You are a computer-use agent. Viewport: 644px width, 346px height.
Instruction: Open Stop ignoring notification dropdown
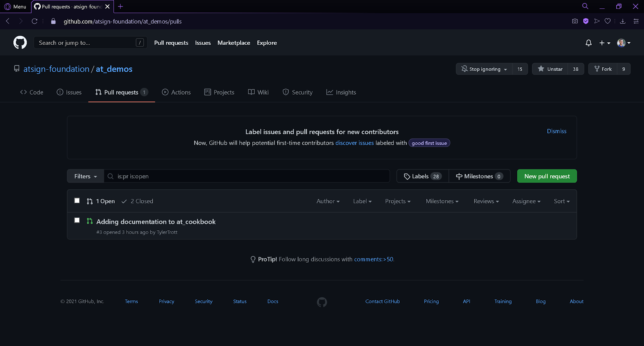[x=484, y=69]
